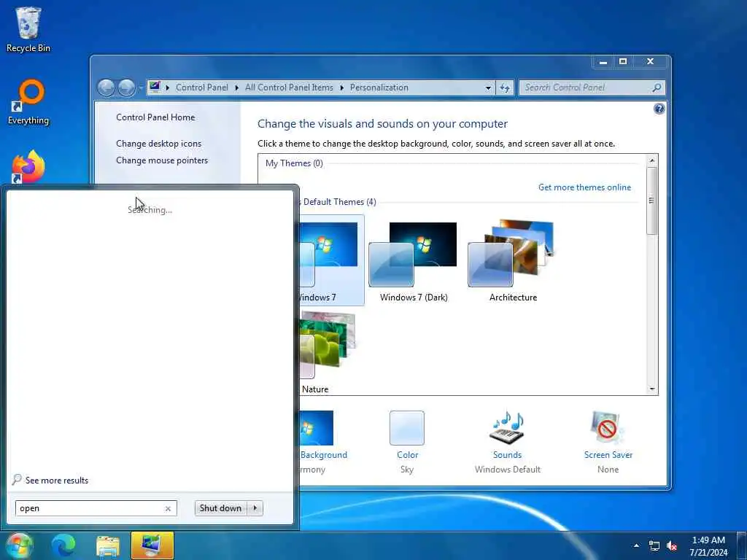Screen dimensions: 747x560
Task: Open the Sounds settings icon
Action: [x=507, y=427]
